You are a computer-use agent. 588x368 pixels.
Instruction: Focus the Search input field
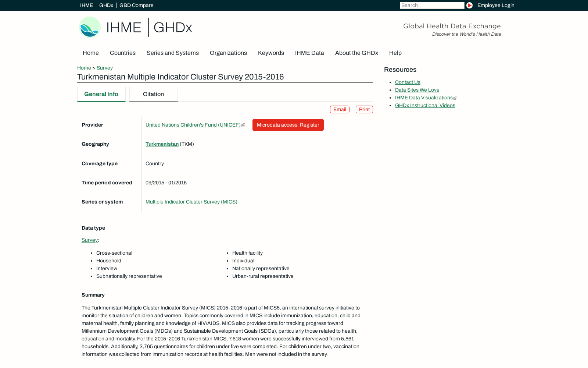click(x=432, y=6)
